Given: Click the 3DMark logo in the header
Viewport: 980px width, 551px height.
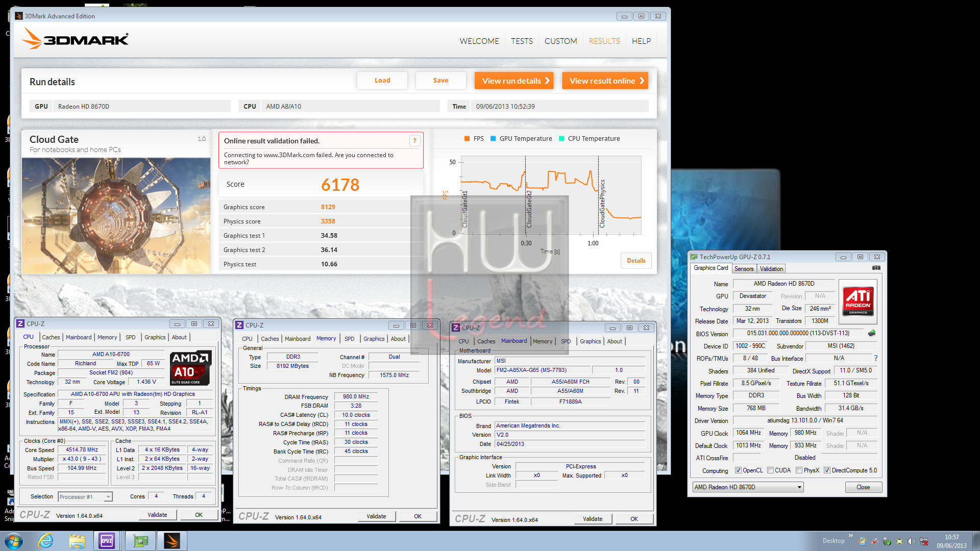Looking at the screenshot, I should point(76,39).
